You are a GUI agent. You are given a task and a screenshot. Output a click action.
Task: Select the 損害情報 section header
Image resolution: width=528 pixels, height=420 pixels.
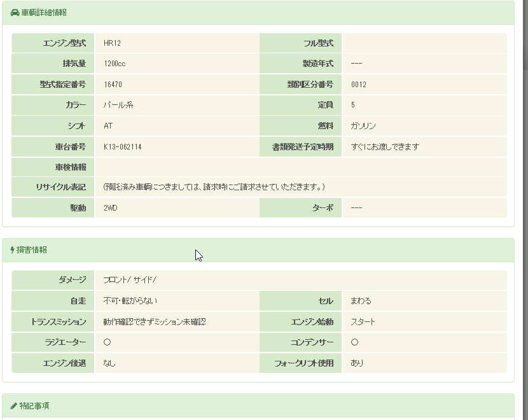32,250
